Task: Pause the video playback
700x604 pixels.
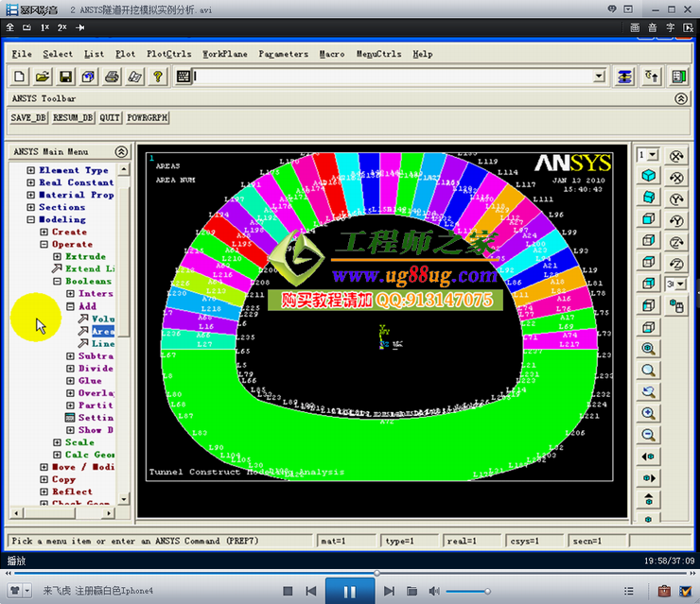Action: (350, 591)
